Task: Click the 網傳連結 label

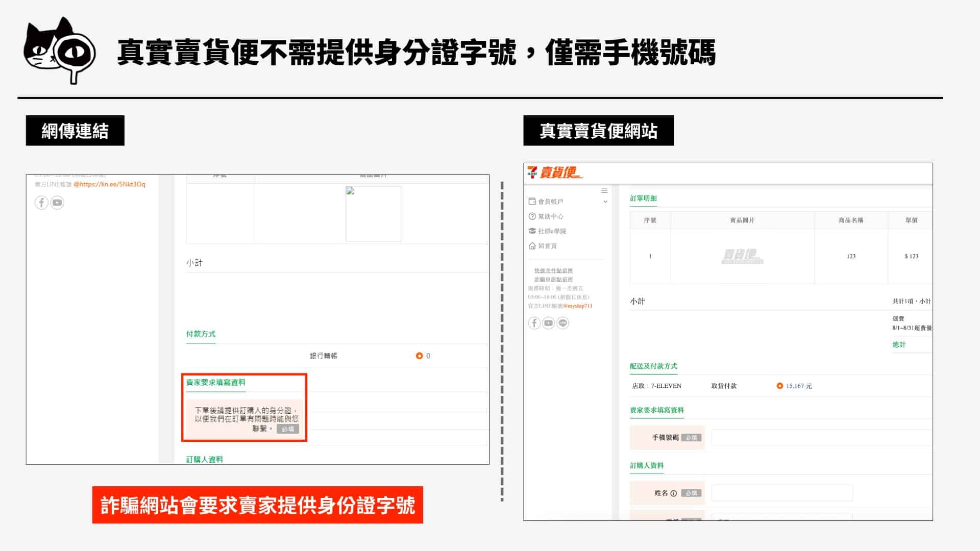Action: pyautogui.click(x=75, y=131)
